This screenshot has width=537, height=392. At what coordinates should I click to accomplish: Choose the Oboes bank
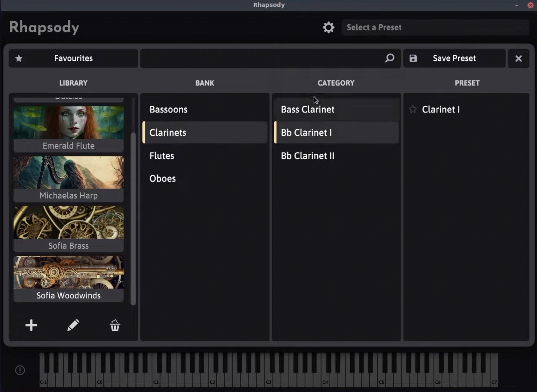click(162, 179)
